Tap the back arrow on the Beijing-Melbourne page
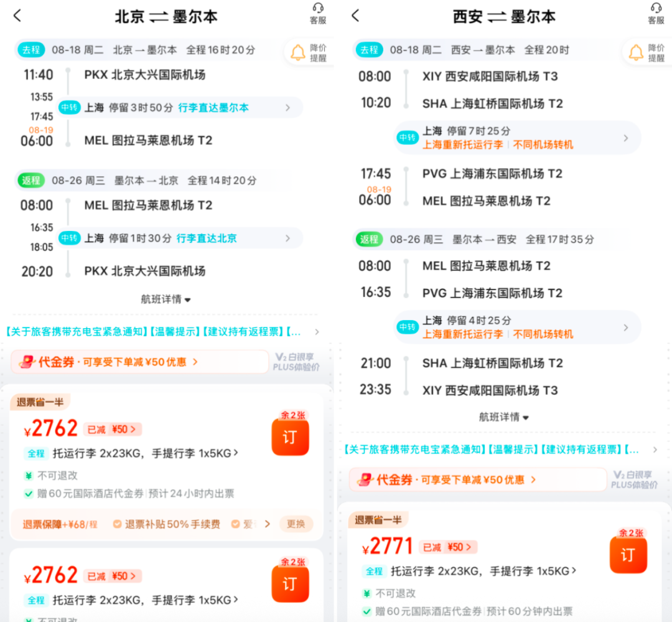 (17, 16)
